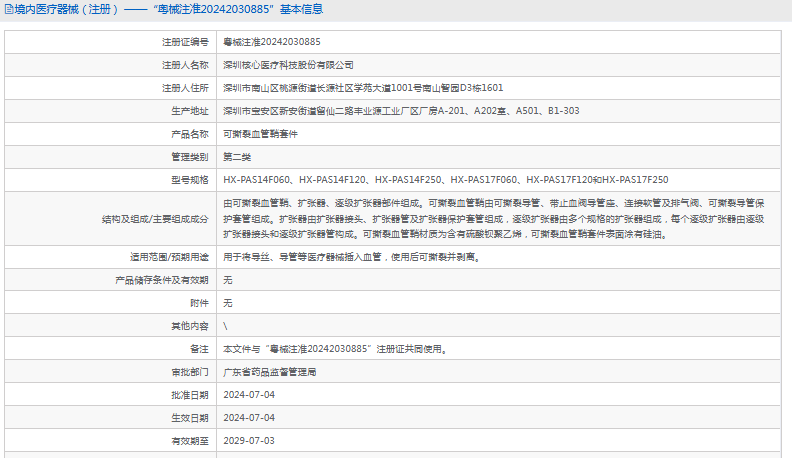Select intended use text 用于将导丝、导管等
This screenshot has height=458, width=792.
click(352, 257)
